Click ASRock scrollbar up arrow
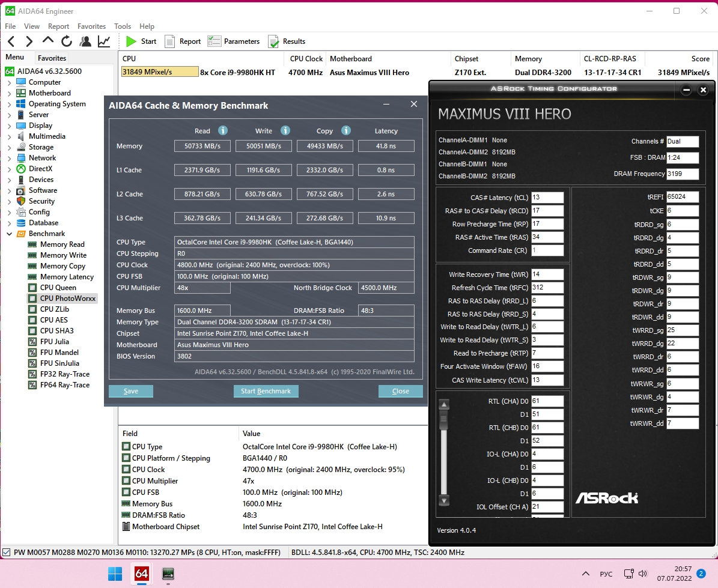This screenshot has height=588, width=718. (443, 404)
